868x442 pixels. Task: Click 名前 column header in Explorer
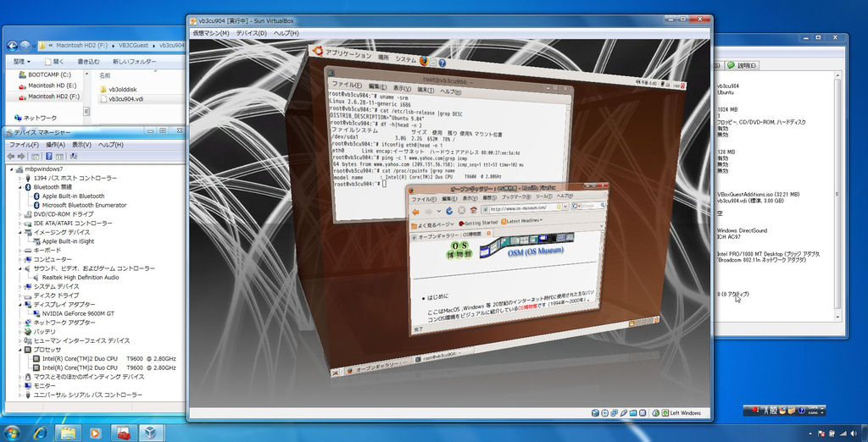point(104,75)
